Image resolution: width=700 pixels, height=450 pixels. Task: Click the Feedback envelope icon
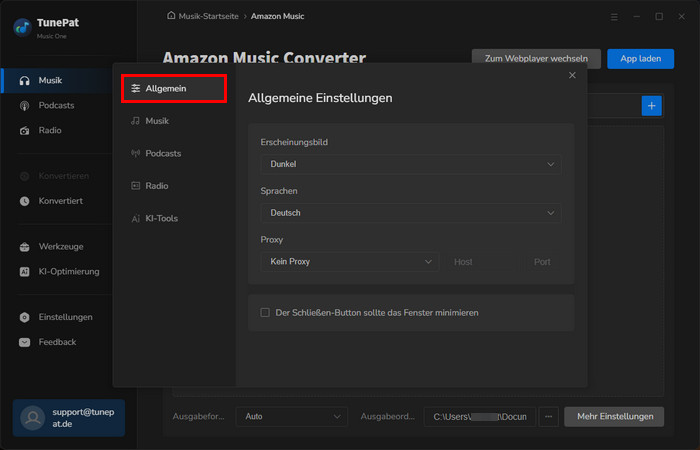point(25,342)
